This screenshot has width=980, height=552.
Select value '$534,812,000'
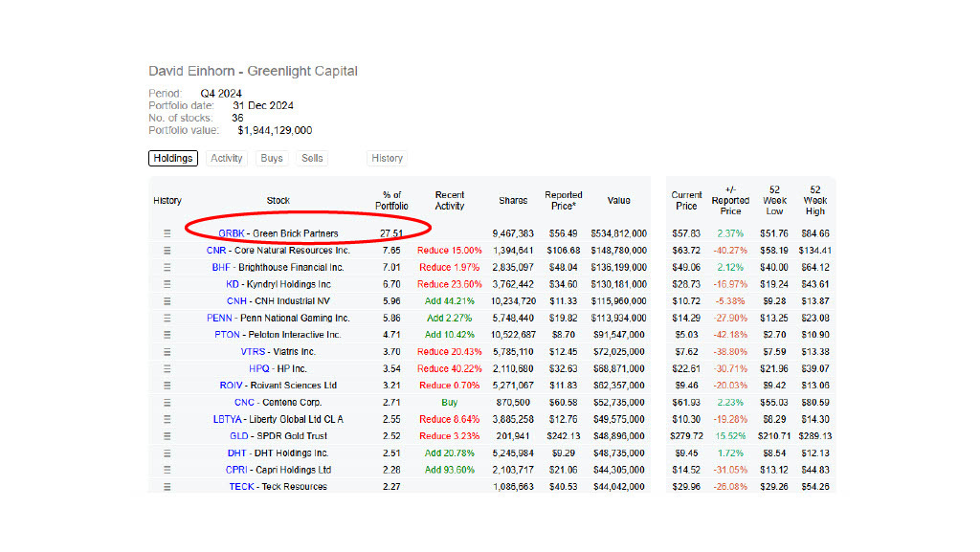619,233
